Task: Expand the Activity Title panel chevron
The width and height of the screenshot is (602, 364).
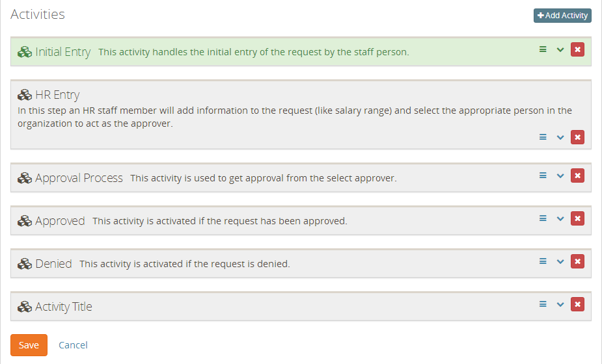Action: [560, 305]
